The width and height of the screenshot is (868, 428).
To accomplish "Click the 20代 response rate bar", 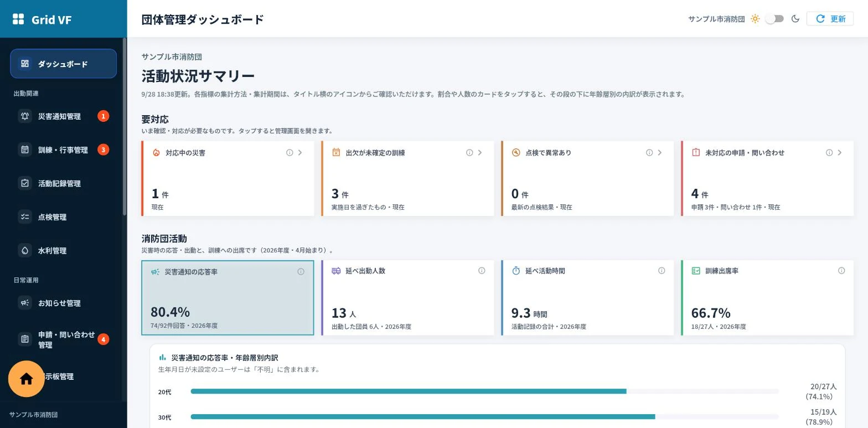I will pos(484,391).
